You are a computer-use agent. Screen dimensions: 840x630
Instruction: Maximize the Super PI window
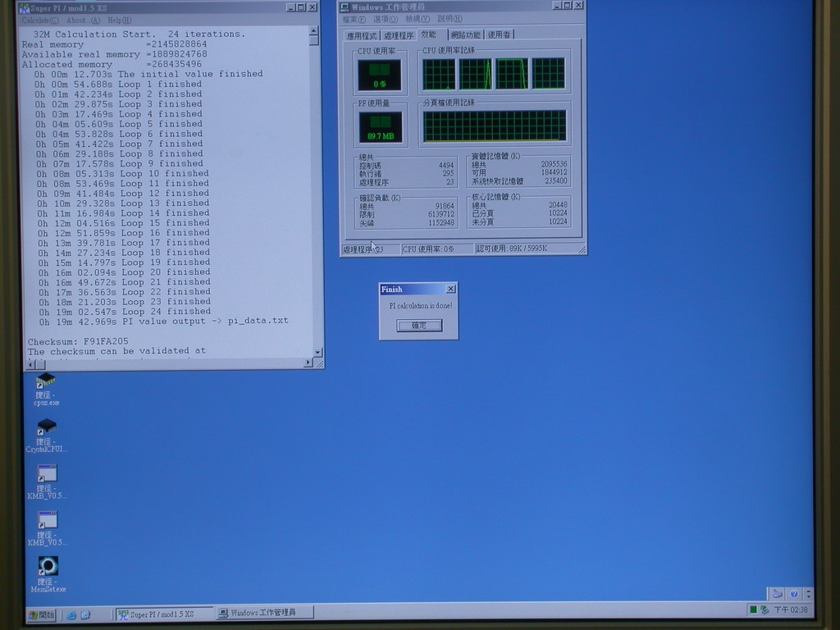pos(301,7)
